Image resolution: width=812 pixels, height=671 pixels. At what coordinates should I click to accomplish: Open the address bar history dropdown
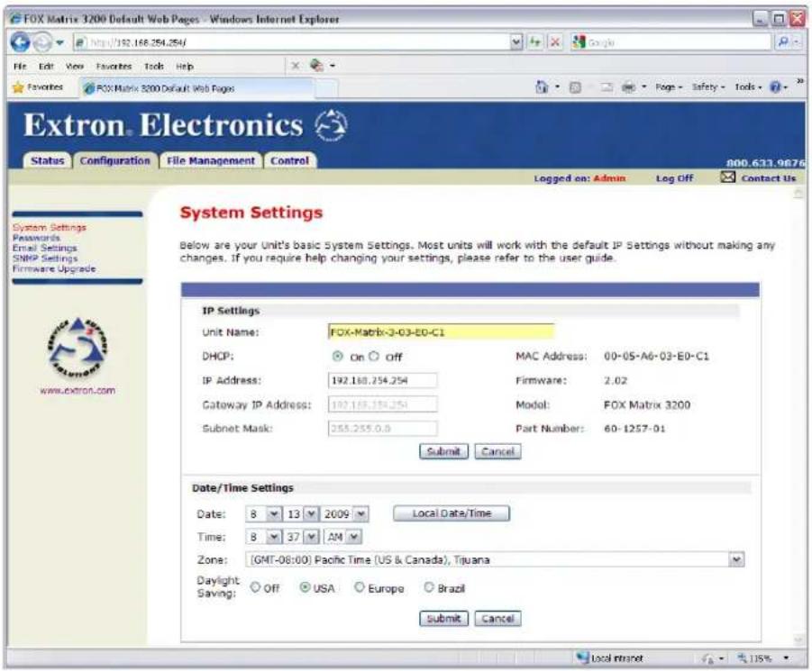pos(516,42)
